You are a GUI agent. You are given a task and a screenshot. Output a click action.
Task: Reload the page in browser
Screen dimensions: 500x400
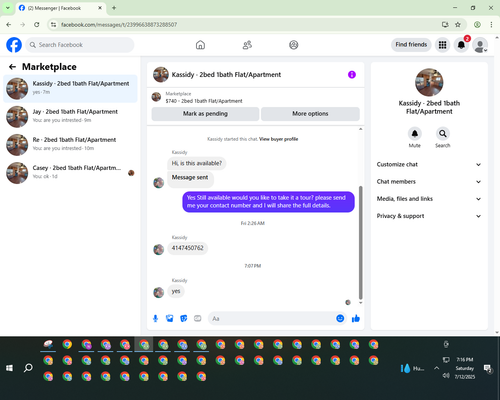click(x=37, y=24)
